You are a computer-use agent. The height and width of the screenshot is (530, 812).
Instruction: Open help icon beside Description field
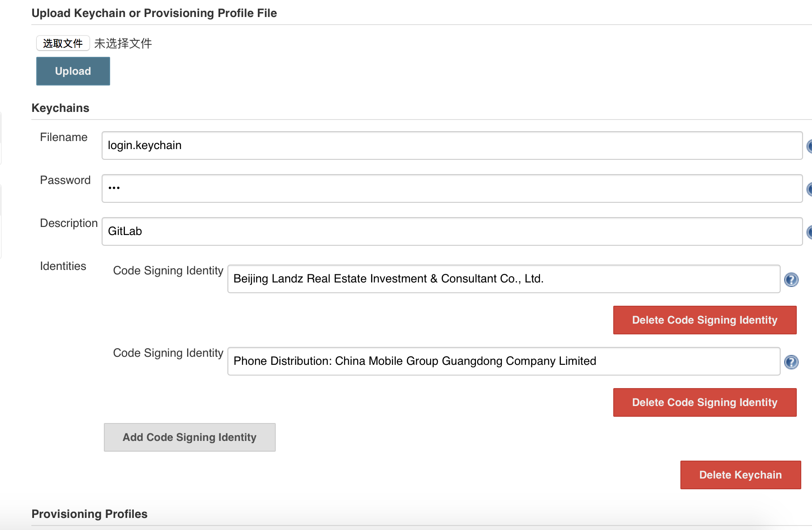(809, 232)
